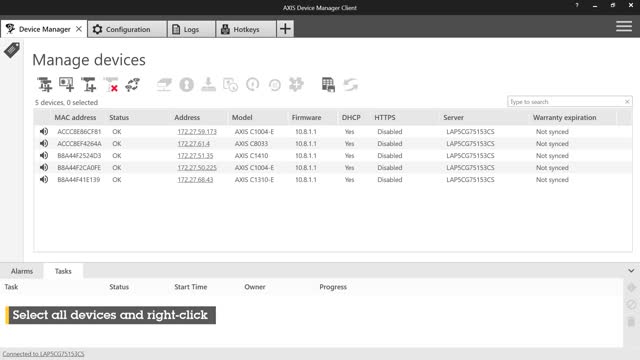Click the replace devices arrows icon
The width and height of the screenshot is (640, 360).
pos(133,85)
